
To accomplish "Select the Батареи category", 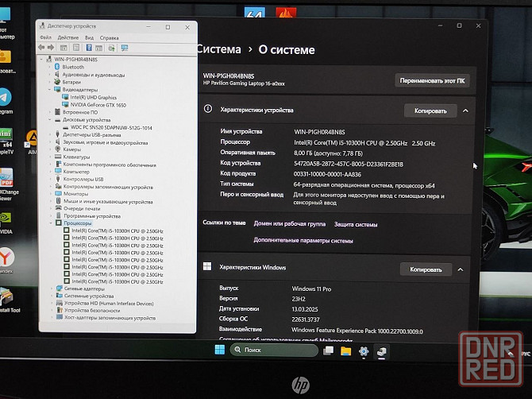I will click(x=71, y=82).
